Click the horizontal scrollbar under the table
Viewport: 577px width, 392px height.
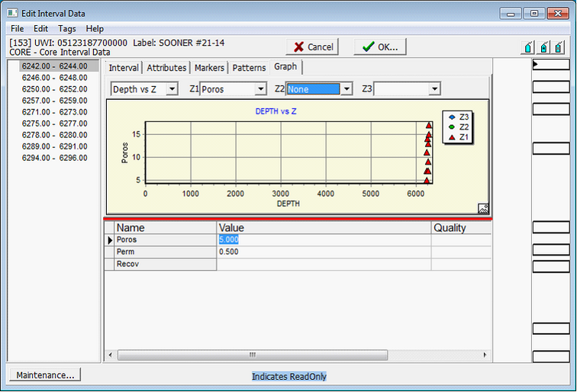pos(252,355)
